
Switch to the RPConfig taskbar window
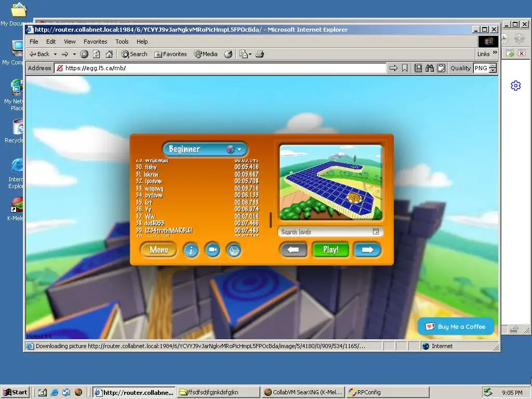(388, 392)
